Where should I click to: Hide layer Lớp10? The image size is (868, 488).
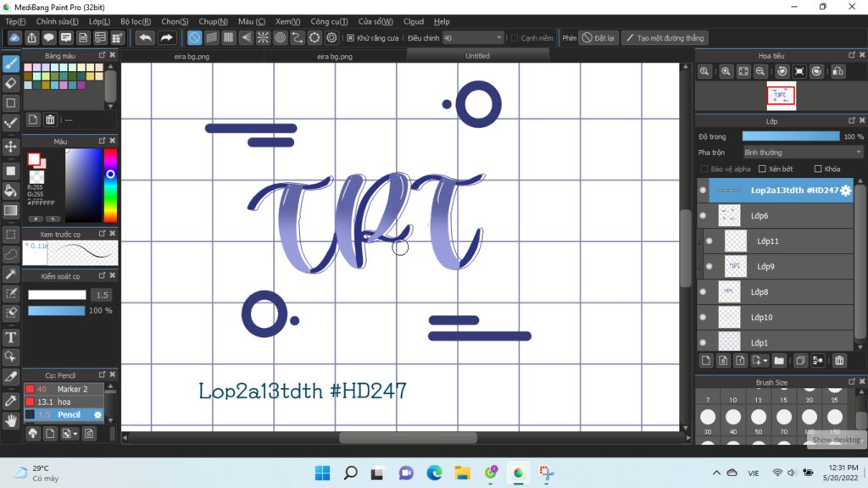click(703, 318)
